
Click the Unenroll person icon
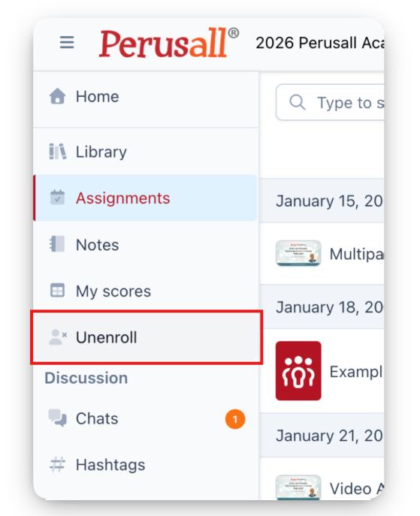(58, 337)
